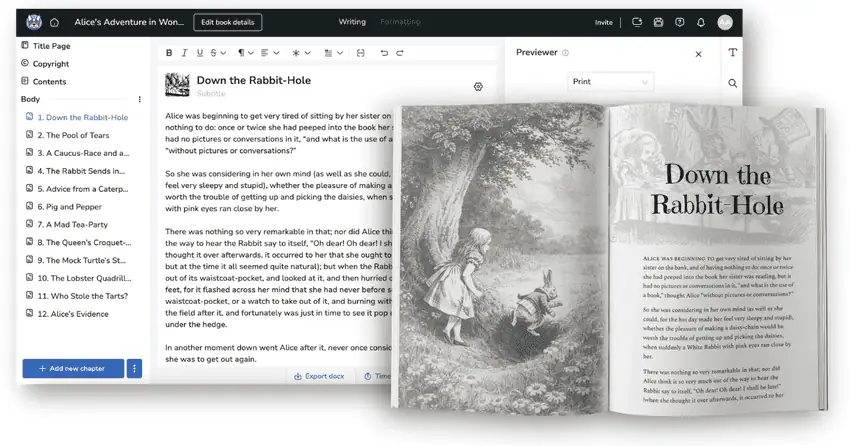Open the text alignment dropdown

point(270,53)
